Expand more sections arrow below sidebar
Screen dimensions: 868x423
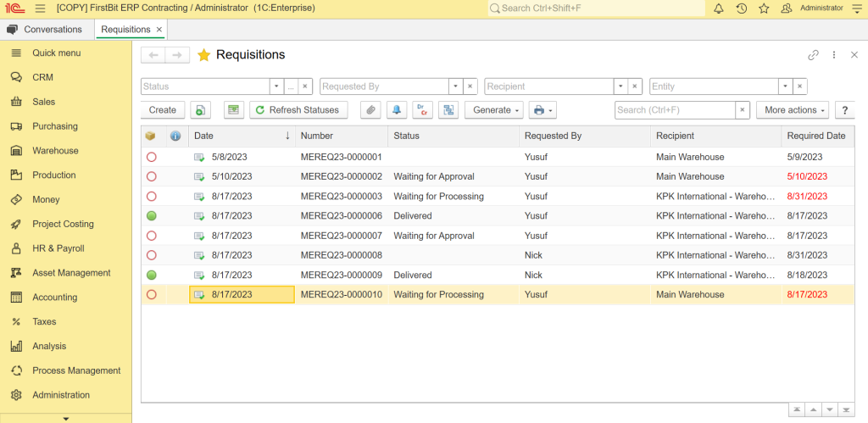point(66,419)
